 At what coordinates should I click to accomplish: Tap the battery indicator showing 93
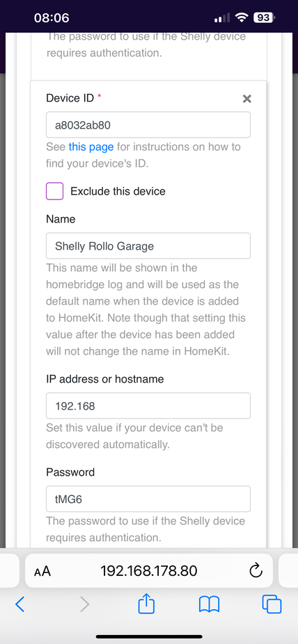pos(265,17)
